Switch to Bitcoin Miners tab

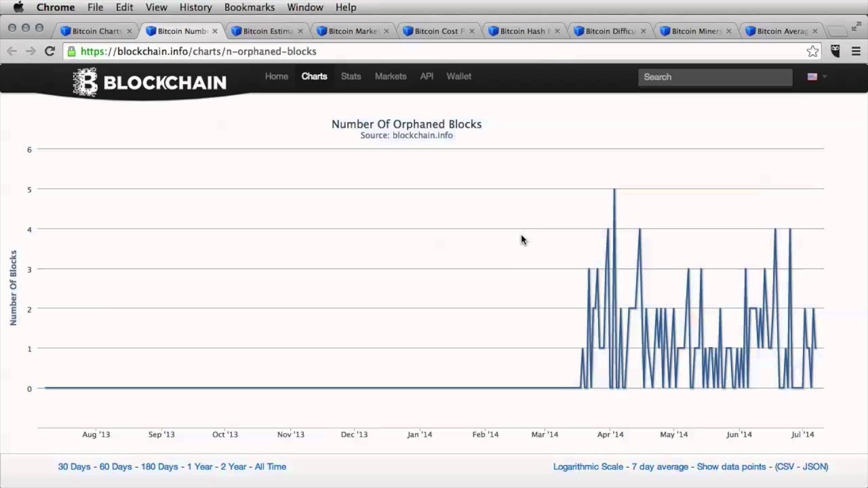pos(696,31)
